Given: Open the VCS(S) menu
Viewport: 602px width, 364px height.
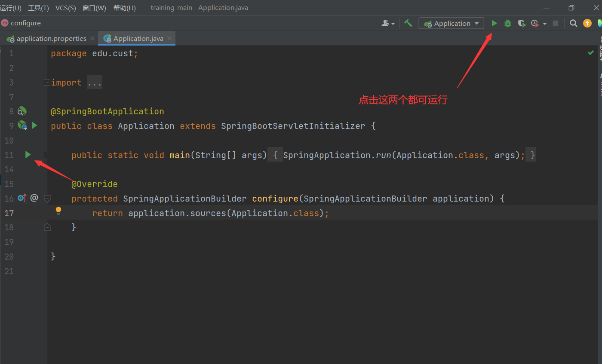Looking at the screenshot, I should coord(66,8).
